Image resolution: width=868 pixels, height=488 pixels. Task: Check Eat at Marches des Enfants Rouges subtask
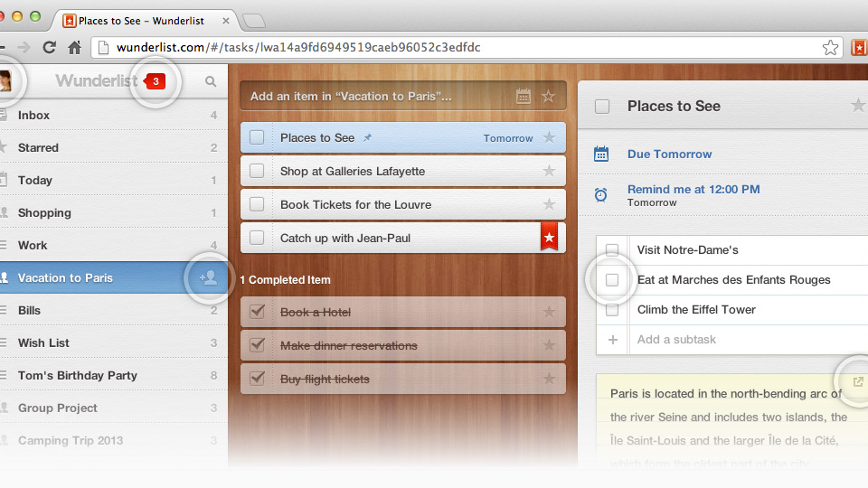[x=612, y=280]
